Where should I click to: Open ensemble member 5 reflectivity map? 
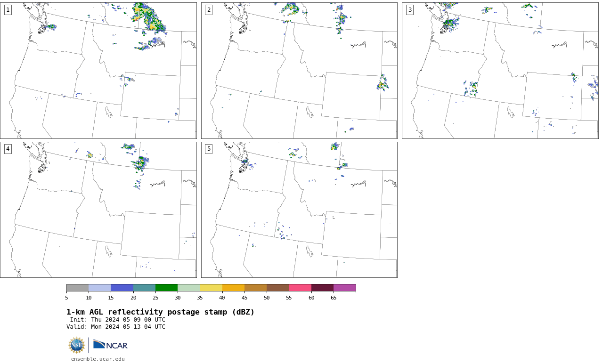click(x=299, y=210)
